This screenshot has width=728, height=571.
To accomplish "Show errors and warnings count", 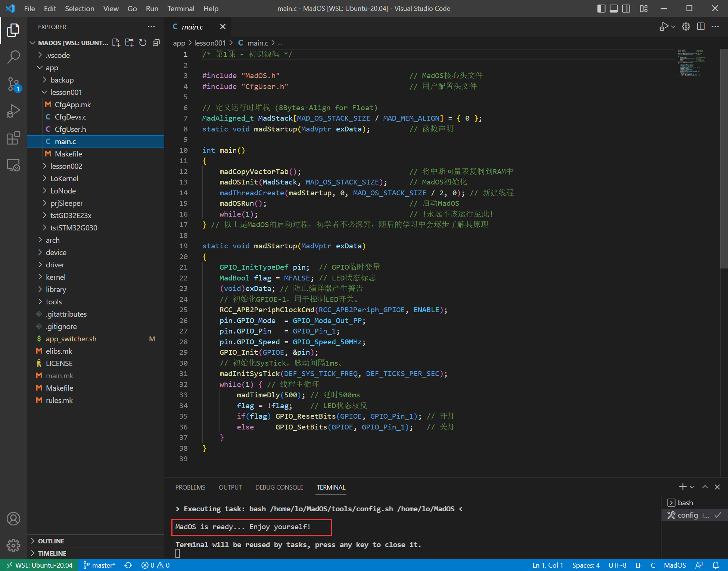I will tap(155, 565).
